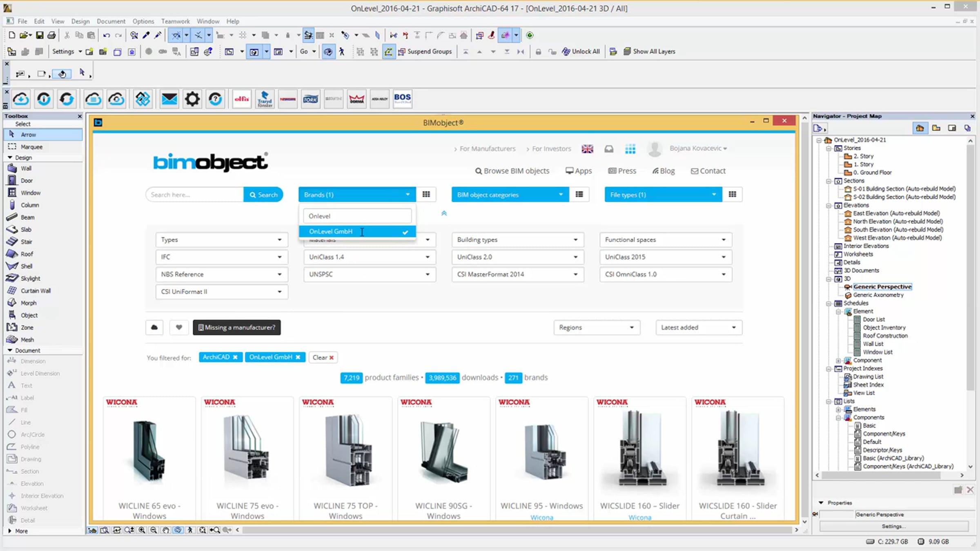The width and height of the screenshot is (980, 551).
Task: Click the BOS brand icon
Action: (x=402, y=99)
